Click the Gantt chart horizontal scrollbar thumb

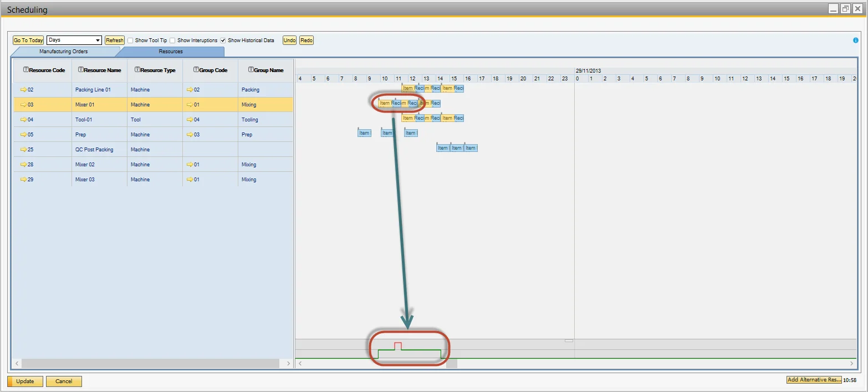[x=452, y=364]
